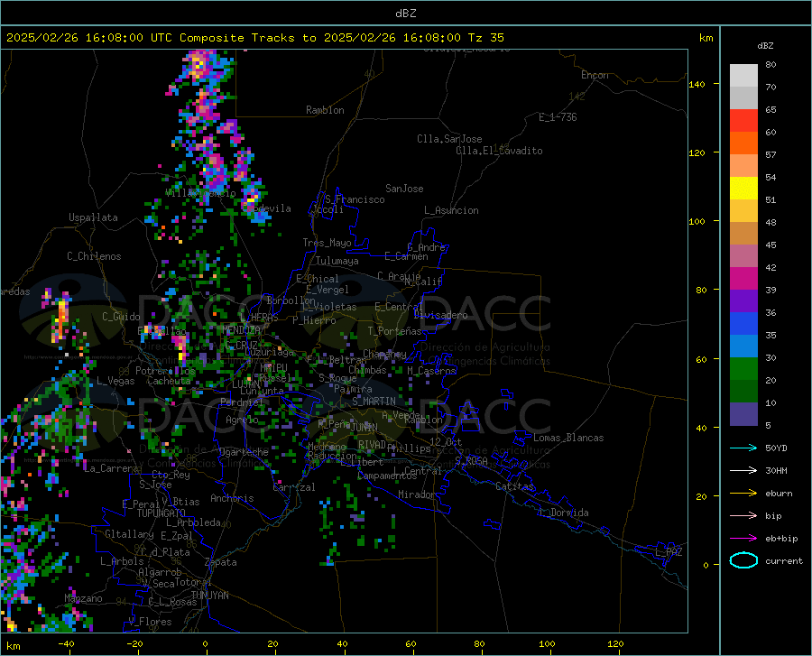
Task: Click the Divisadero map label
Action: click(x=440, y=315)
